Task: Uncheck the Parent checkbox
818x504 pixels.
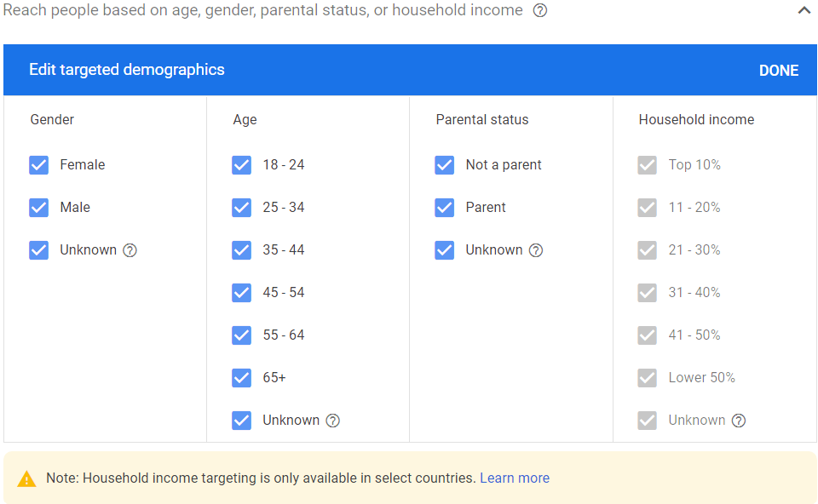Action: (x=444, y=207)
